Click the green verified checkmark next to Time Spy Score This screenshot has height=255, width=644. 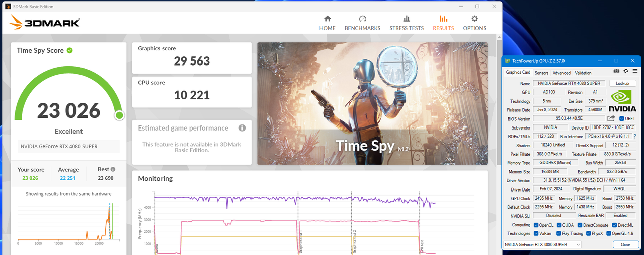(x=70, y=50)
